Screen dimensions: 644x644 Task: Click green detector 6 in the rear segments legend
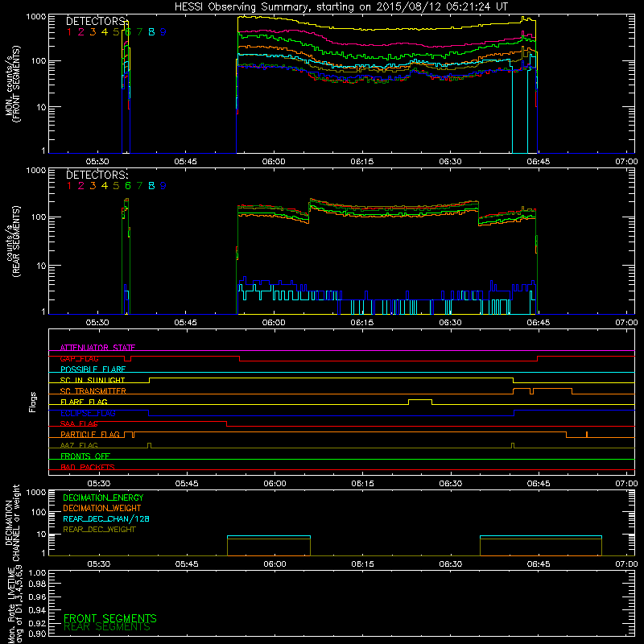tap(128, 186)
